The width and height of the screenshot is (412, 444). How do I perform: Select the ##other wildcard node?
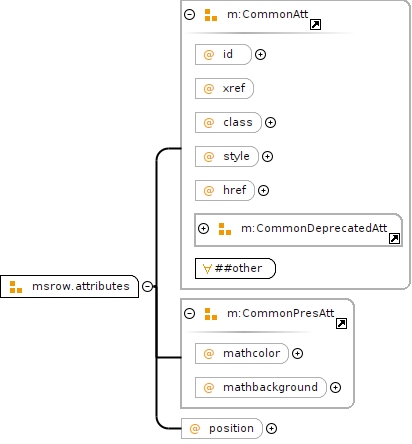point(235,268)
